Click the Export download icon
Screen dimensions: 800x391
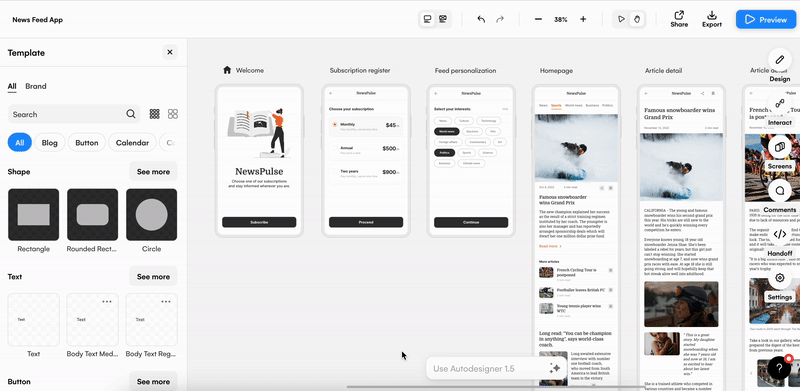(x=712, y=15)
